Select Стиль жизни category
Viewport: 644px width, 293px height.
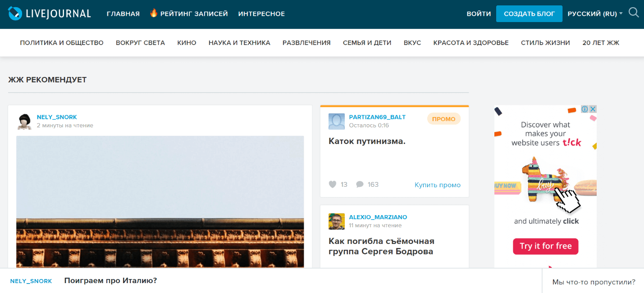pyautogui.click(x=545, y=43)
